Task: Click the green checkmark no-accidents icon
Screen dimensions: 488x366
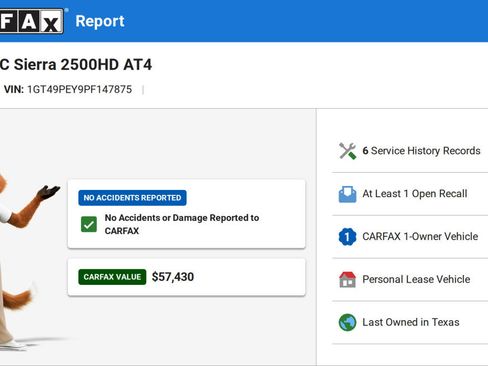Action: (89, 224)
